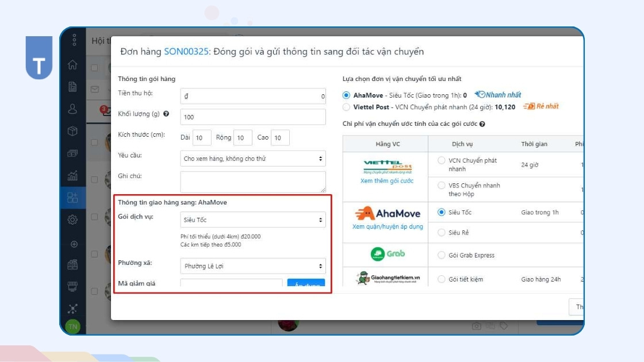644x362 pixels.
Task: Click Xem thêm gói cước link
Action: pyautogui.click(x=387, y=181)
